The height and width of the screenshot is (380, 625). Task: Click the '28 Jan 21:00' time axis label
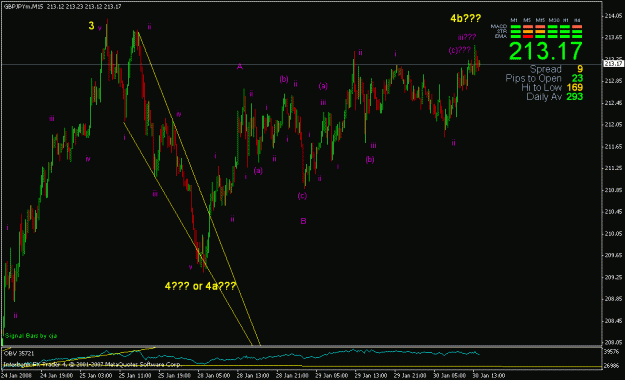pos(293,376)
